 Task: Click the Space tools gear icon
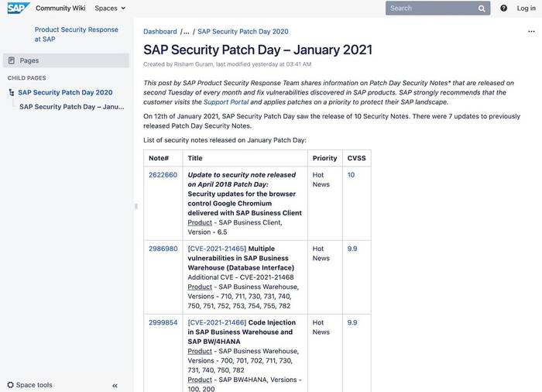click(x=11, y=385)
